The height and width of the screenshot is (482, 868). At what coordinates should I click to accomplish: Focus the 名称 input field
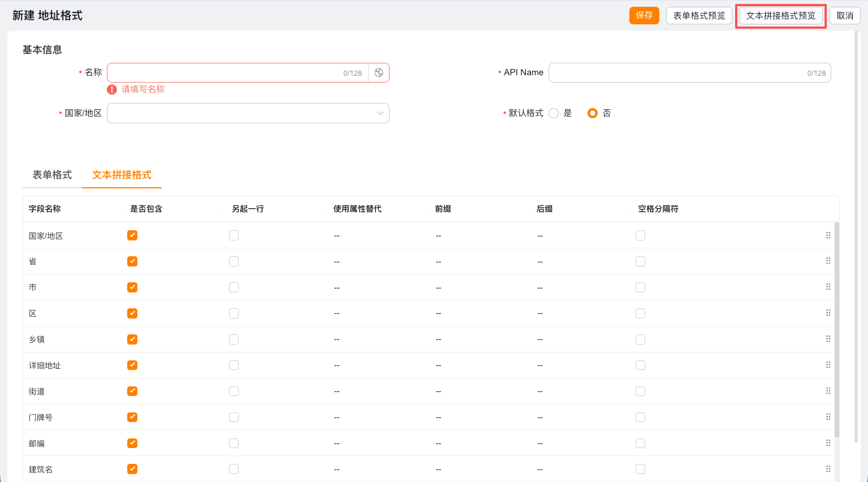pos(237,73)
